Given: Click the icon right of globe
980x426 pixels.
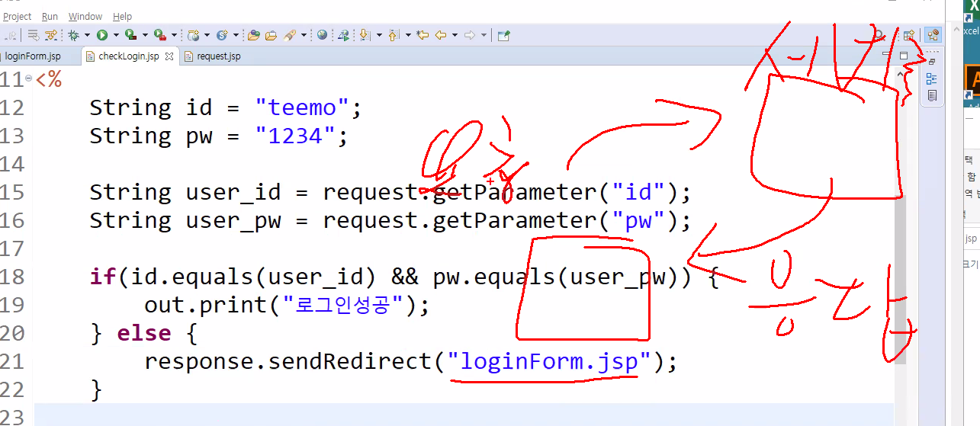Looking at the screenshot, I should point(343,35).
